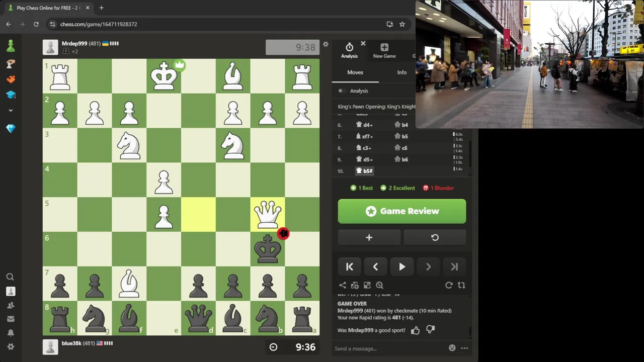
Task: Select move 10 Qb5# in list
Action: [365, 171]
